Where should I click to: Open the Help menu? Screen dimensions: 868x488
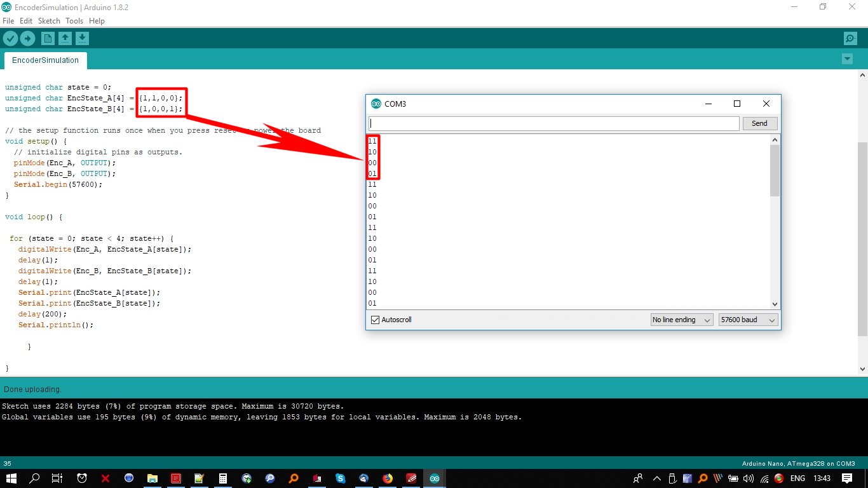tap(97, 21)
